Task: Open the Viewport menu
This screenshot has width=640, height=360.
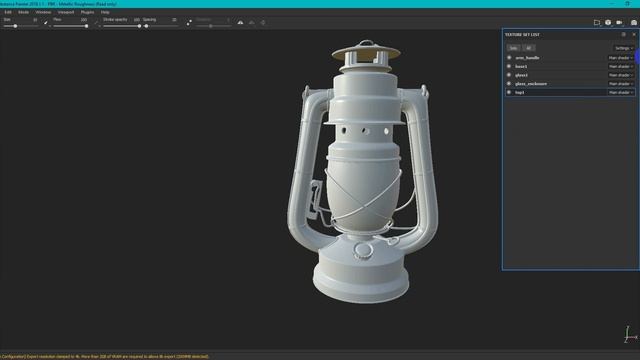Action: pos(66,12)
